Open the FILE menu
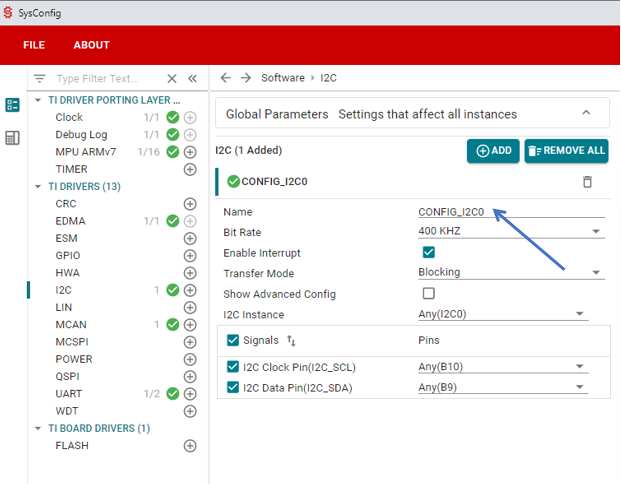621x484 pixels. (34, 45)
